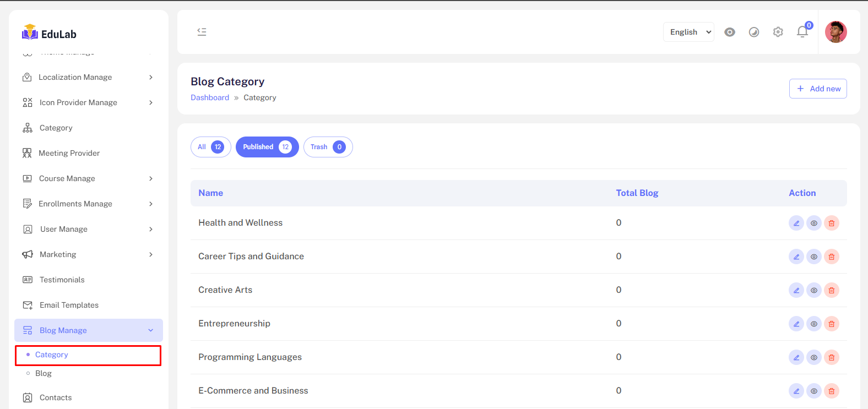Toggle visibility of Career Tips and Guidance
The image size is (868, 409).
(x=813, y=257)
